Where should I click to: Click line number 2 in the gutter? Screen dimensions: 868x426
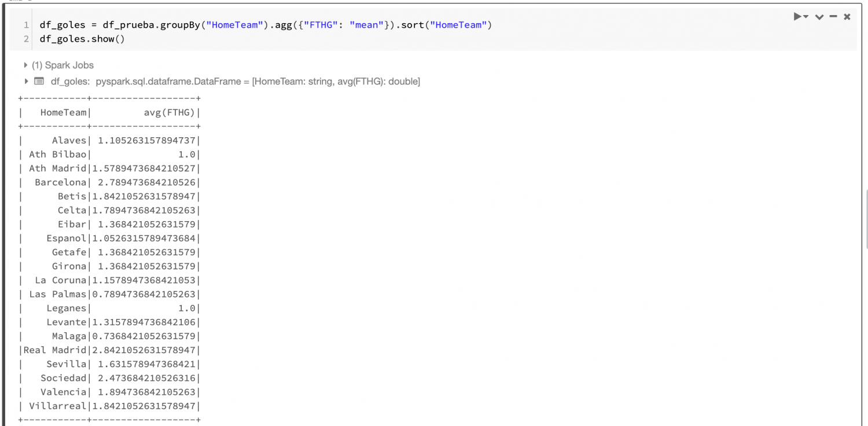[x=26, y=39]
